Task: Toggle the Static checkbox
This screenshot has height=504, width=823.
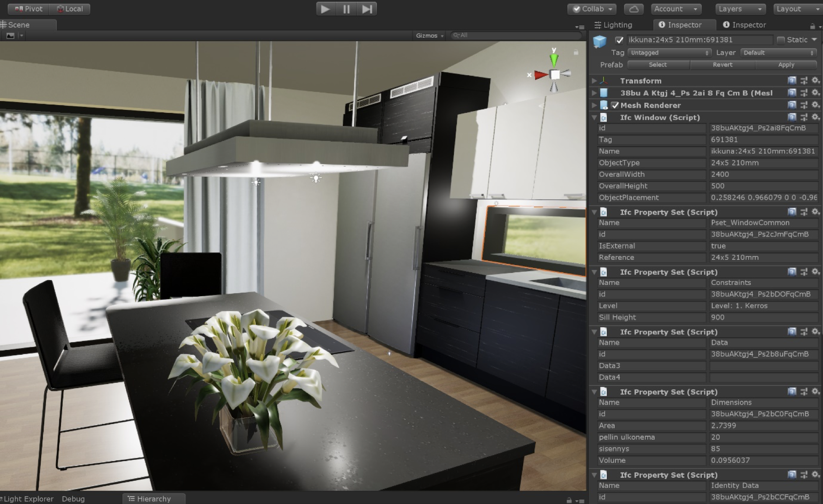Action: [781, 40]
